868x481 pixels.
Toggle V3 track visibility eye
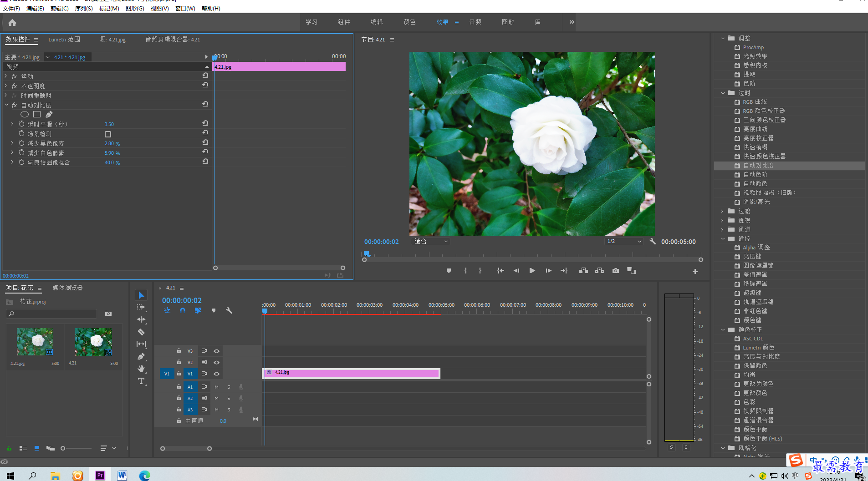pos(217,351)
